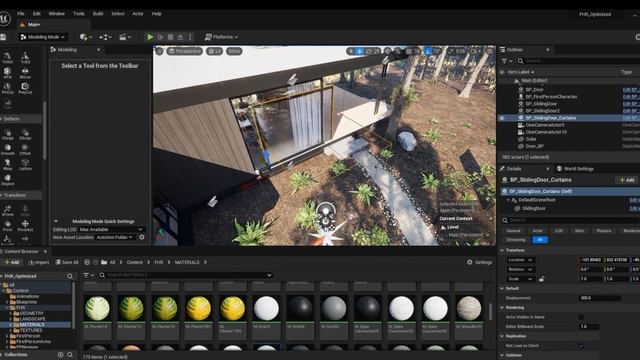The image size is (640, 360).
Task: Open play options three-dot menu
Action: pos(190,37)
